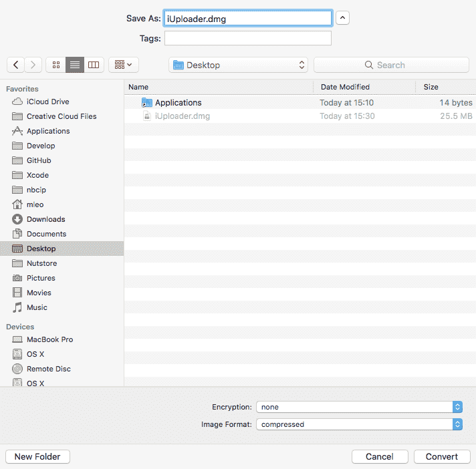
Task: Click the Save As filename field
Action: point(248,19)
